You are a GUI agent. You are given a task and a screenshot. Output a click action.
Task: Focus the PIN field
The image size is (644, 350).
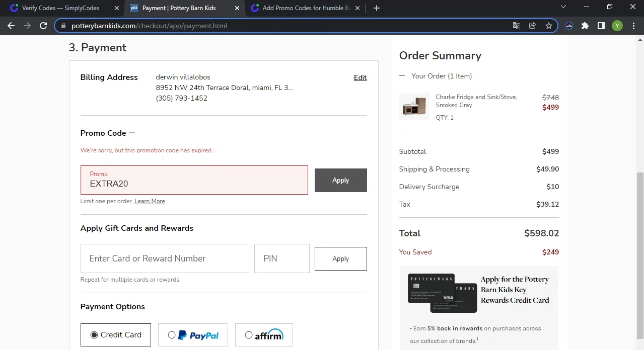[281, 258]
